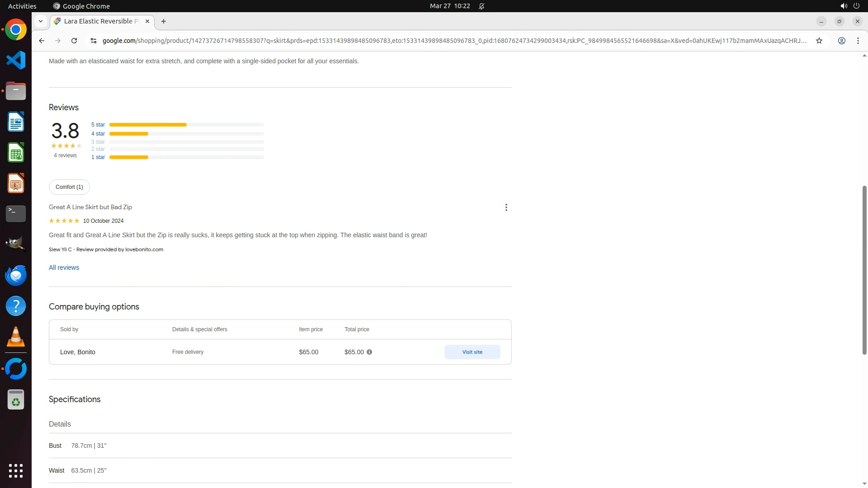
Task: Select the Lara Elastic Reversible tab
Action: pyautogui.click(x=101, y=21)
